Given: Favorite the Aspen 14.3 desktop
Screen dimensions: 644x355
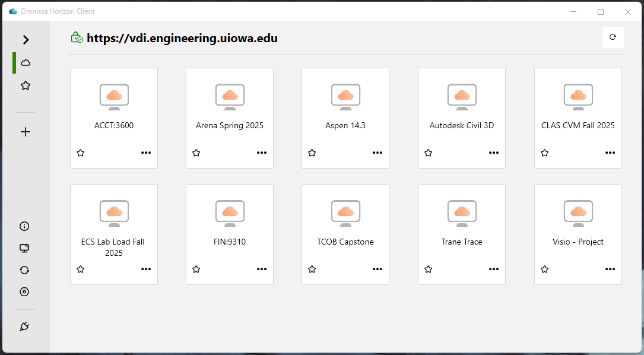Looking at the screenshot, I should pyautogui.click(x=312, y=153).
